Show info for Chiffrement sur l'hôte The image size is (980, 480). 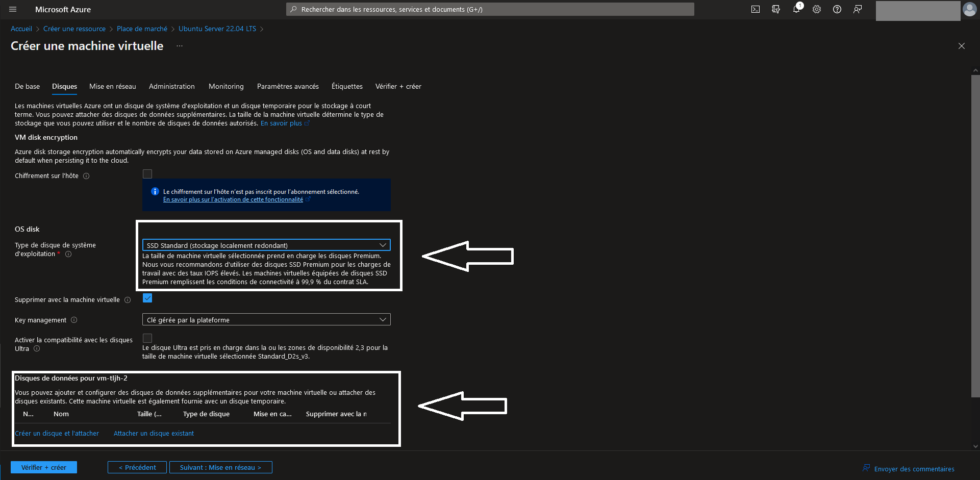[x=86, y=176]
